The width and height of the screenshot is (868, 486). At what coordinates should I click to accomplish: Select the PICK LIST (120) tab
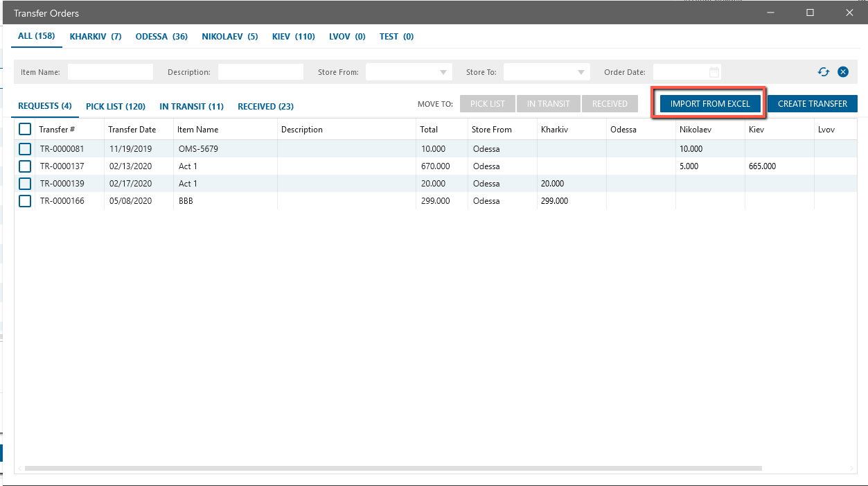(x=116, y=106)
